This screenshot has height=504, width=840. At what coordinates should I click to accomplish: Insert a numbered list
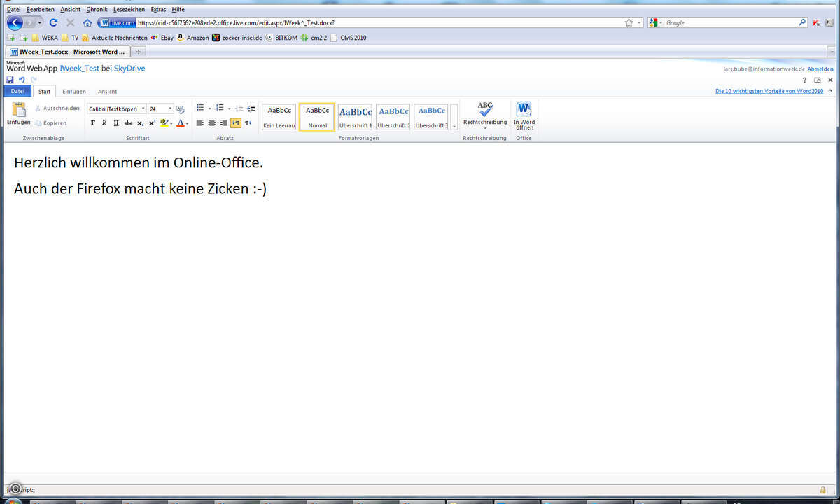pos(220,108)
